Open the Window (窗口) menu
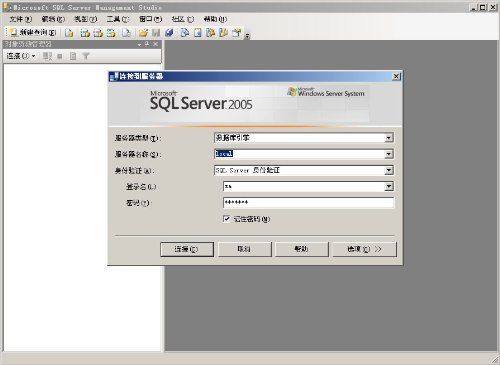This screenshot has width=500, height=365. point(151,19)
